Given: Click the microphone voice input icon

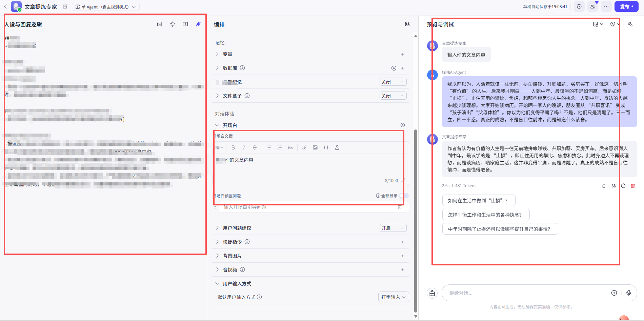Looking at the screenshot, I should [629, 293].
